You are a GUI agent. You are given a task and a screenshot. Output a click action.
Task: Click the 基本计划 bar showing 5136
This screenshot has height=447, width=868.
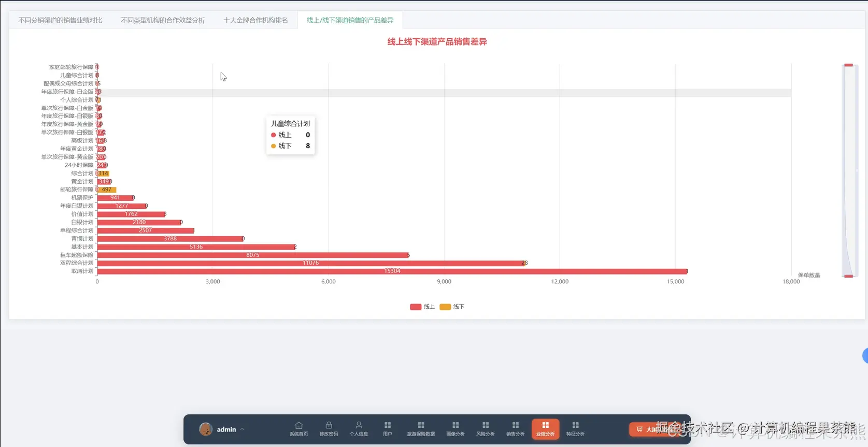pyautogui.click(x=196, y=247)
